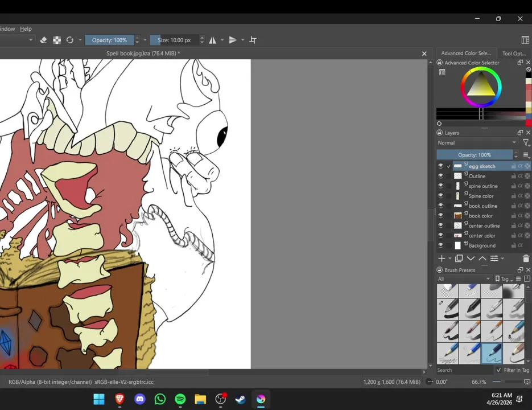The width and height of the screenshot is (532, 410).
Task: Duplicate the current layer
Action: click(459, 259)
